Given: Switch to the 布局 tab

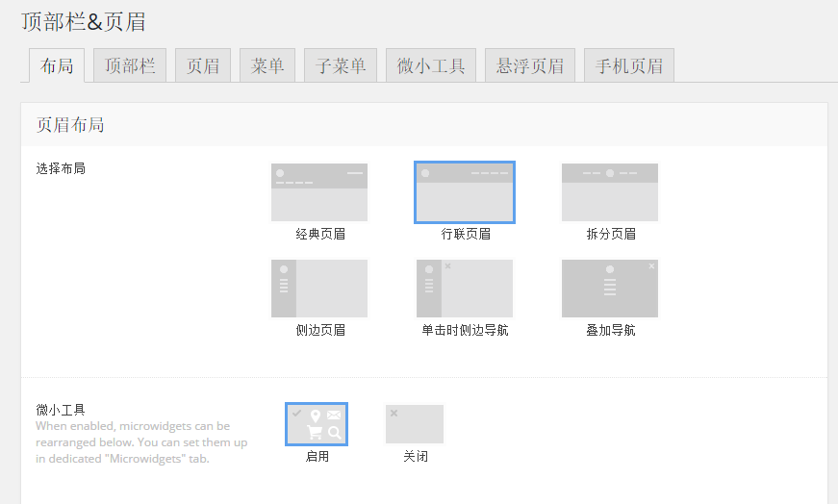Looking at the screenshot, I should pyautogui.click(x=57, y=65).
